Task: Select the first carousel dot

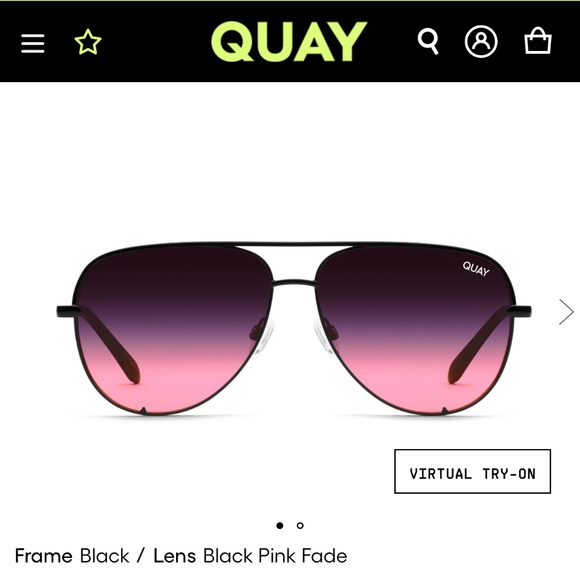Action: (280, 525)
